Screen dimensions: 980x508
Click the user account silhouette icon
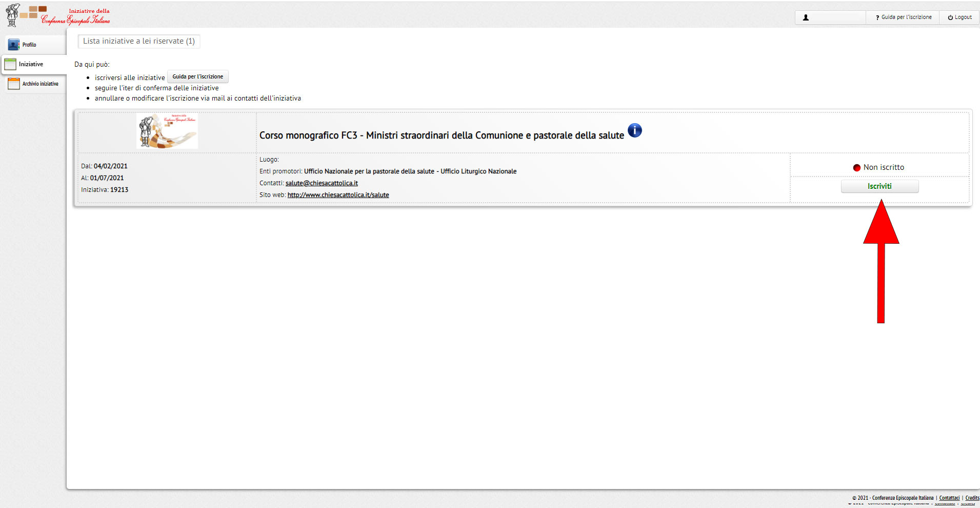806,17
